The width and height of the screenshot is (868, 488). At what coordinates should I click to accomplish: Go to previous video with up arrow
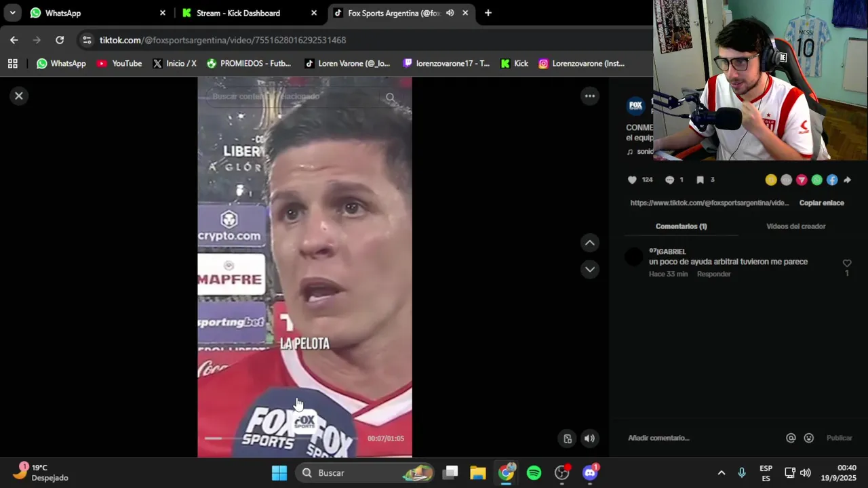pos(590,243)
